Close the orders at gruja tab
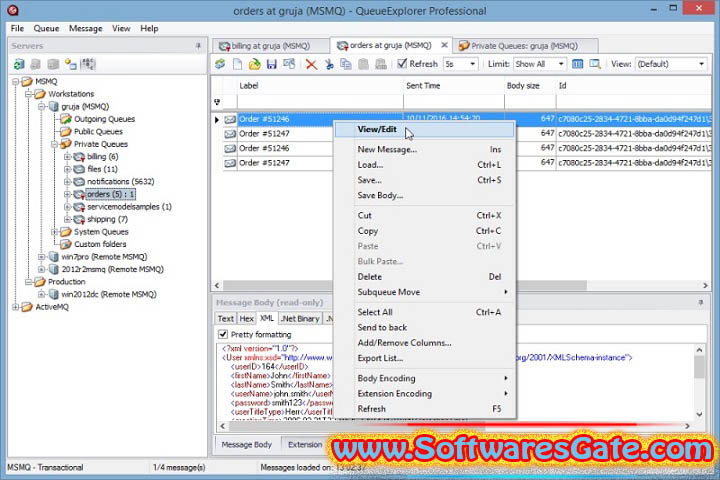Image resolution: width=720 pixels, height=480 pixels. click(x=444, y=45)
